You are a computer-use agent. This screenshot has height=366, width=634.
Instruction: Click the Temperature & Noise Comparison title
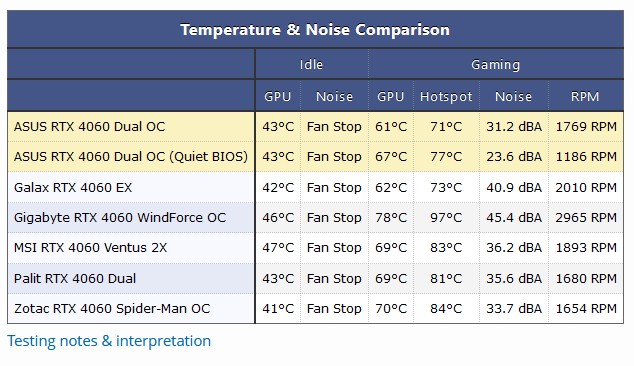click(x=315, y=30)
